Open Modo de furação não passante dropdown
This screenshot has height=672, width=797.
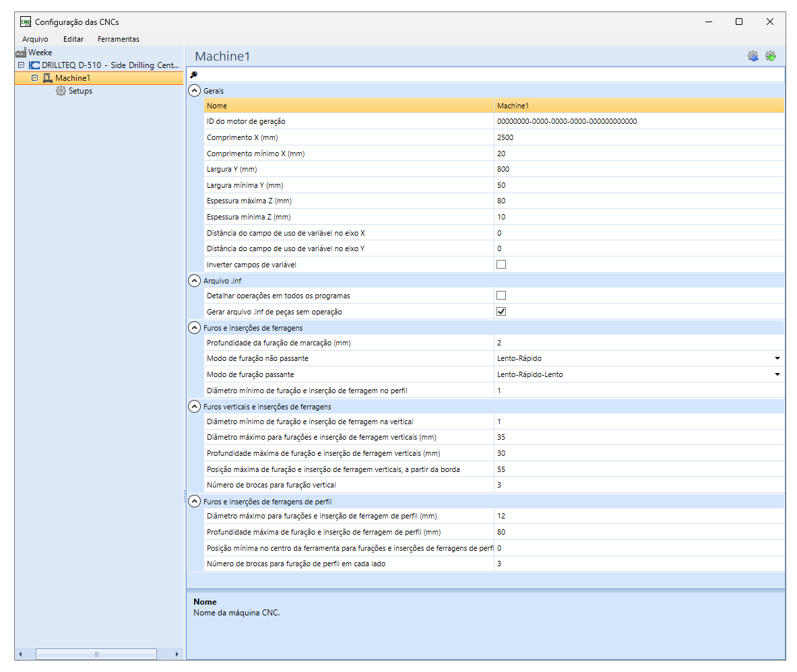(777, 358)
